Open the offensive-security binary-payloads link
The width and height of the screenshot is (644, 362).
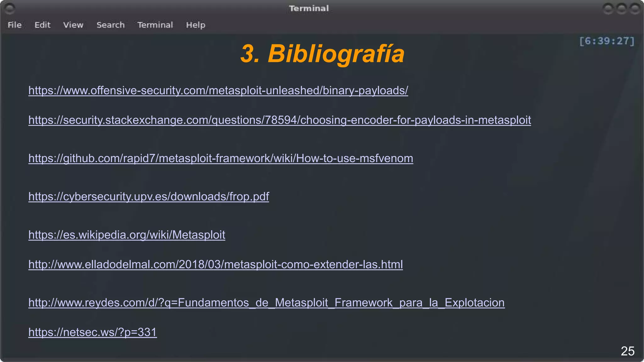[218, 90]
